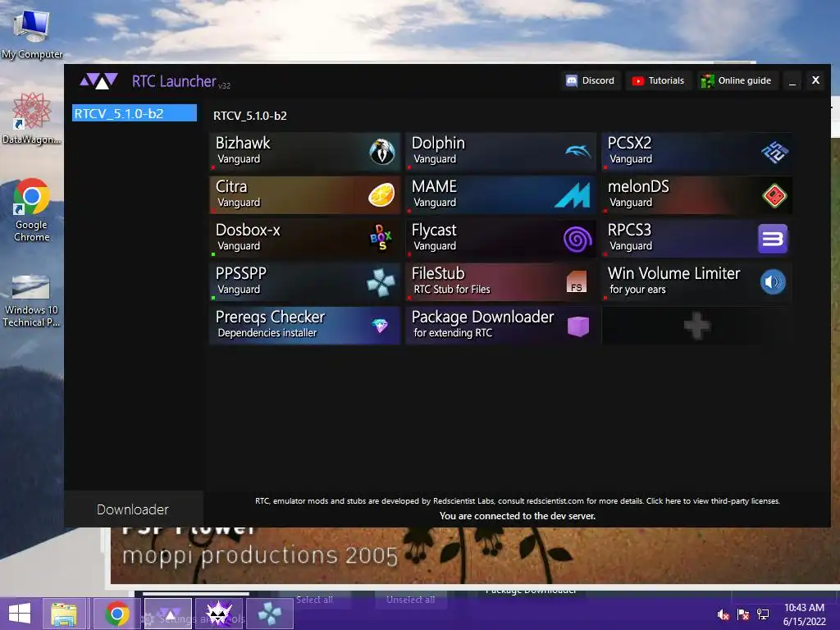Select the PPSSPP Vanguard label
Viewport: 840px width, 630px height.
[x=239, y=290]
